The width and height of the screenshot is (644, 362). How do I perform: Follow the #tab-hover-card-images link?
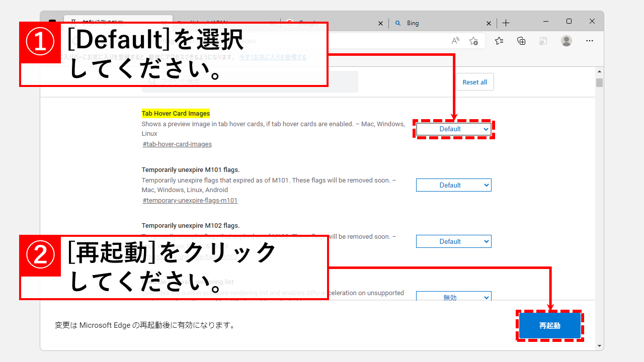coord(177,144)
